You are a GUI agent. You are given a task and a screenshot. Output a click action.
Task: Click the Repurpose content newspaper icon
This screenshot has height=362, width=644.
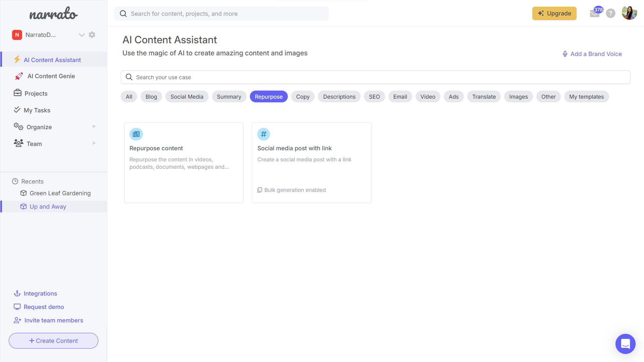(x=136, y=134)
